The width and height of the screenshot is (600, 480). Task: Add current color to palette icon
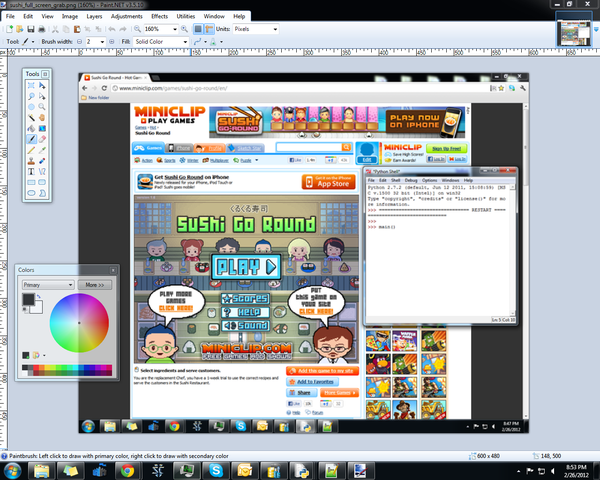coord(26,355)
